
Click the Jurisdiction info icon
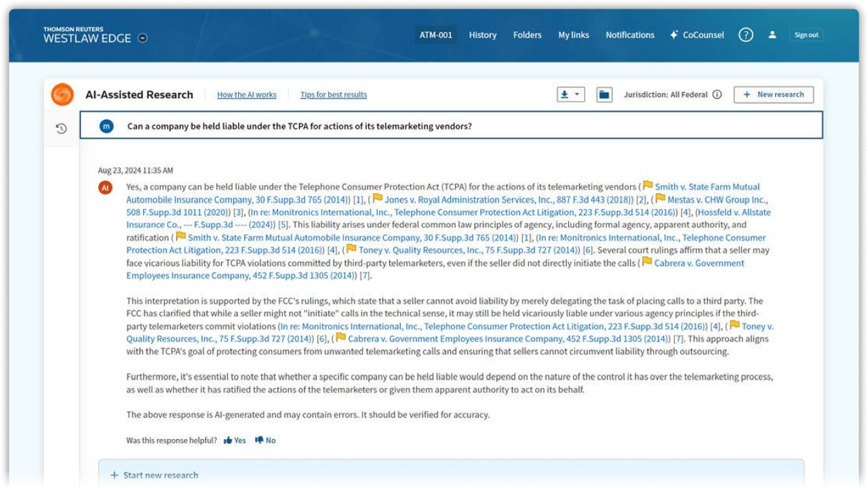coord(717,95)
